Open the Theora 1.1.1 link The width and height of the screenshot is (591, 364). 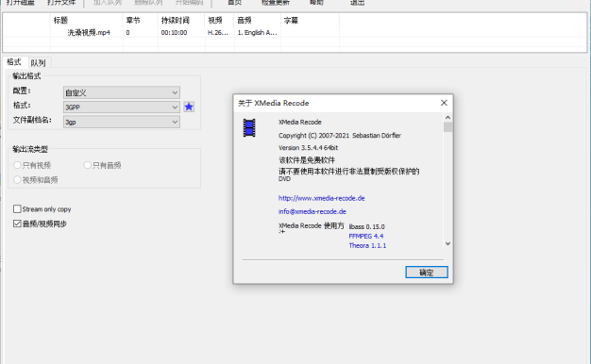pyautogui.click(x=367, y=245)
